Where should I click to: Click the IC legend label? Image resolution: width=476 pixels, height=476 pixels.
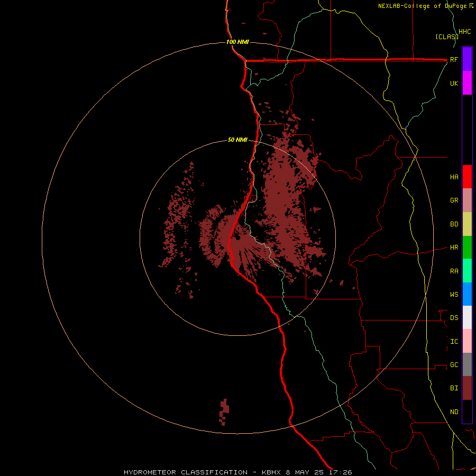point(454,342)
